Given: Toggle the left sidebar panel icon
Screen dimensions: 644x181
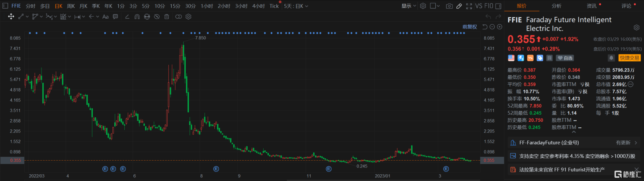Looking at the screenshot, I should coord(5,6).
